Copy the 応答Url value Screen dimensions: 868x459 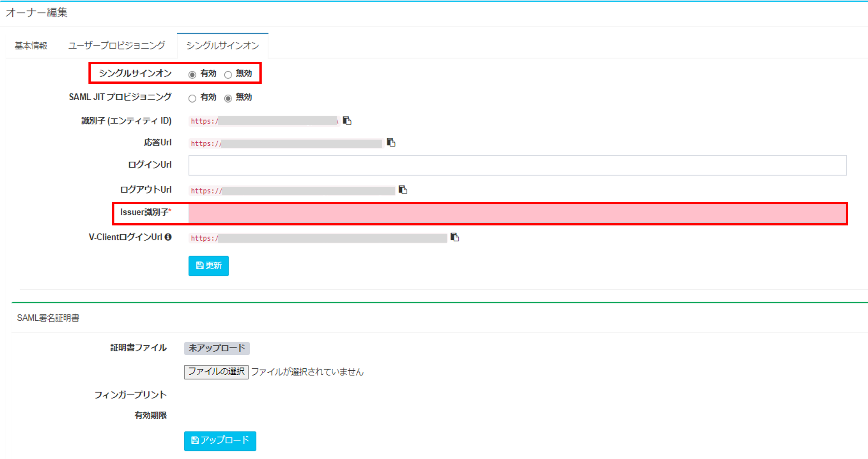(x=391, y=142)
